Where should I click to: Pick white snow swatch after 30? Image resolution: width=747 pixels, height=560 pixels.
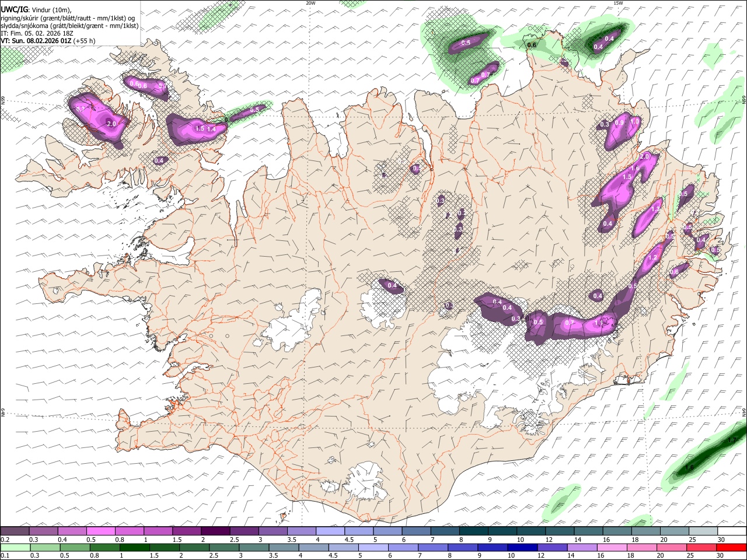click(732, 531)
